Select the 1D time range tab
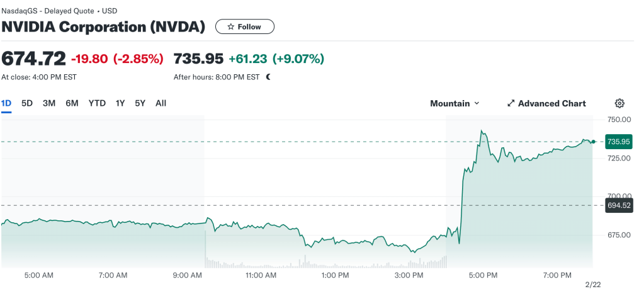This screenshot has height=294, width=644. click(x=6, y=103)
